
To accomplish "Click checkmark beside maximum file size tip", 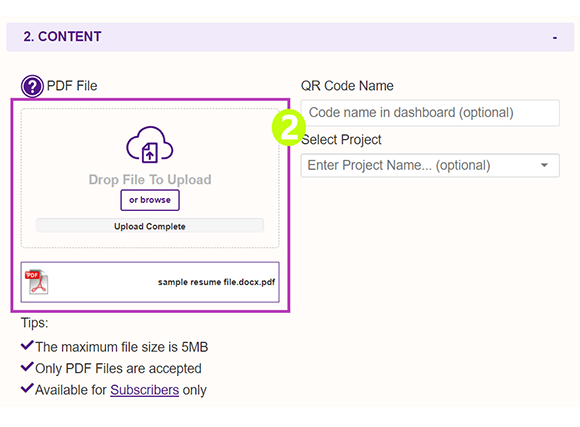I will pos(27,346).
